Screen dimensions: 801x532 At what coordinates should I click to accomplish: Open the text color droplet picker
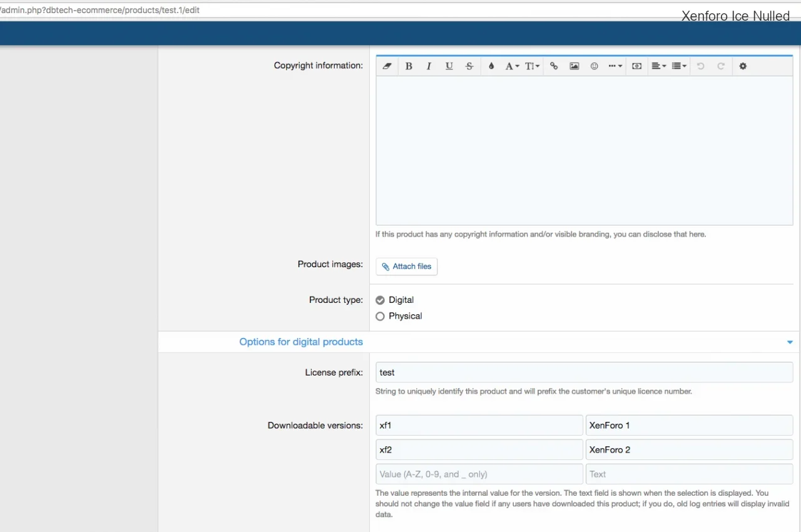491,66
